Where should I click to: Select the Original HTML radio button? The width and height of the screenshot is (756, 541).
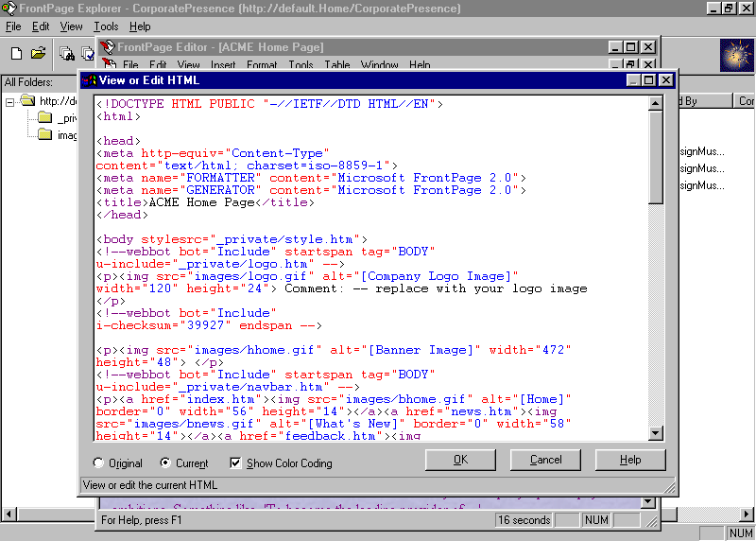[98, 462]
